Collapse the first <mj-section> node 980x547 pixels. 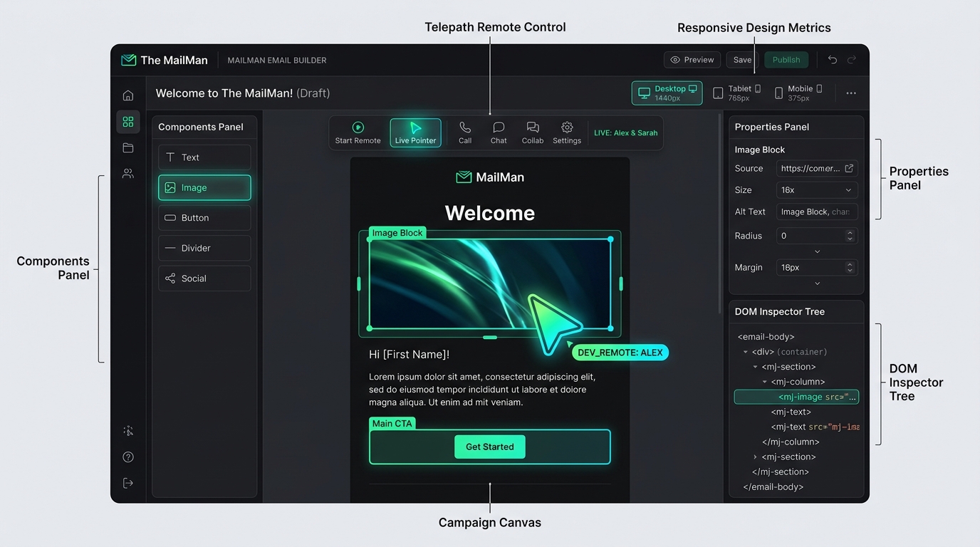(x=756, y=367)
